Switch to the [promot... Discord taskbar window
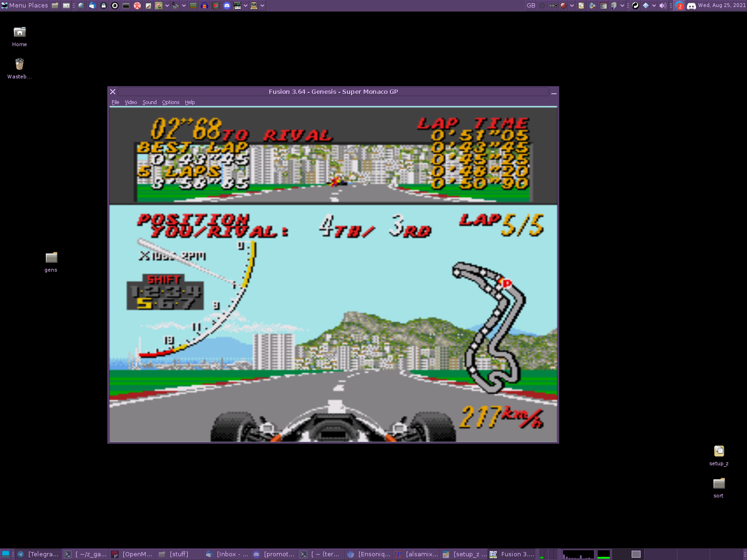 275,554
